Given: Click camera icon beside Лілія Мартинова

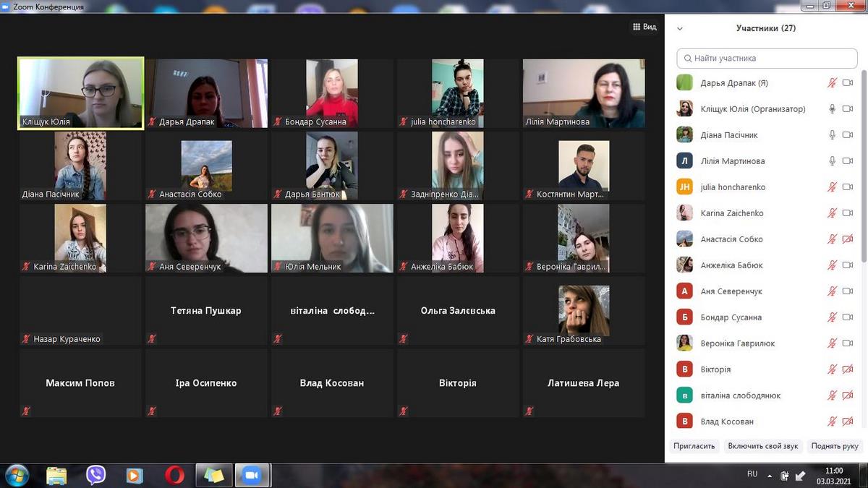Looking at the screenshot, I should [x=848, y=161].
